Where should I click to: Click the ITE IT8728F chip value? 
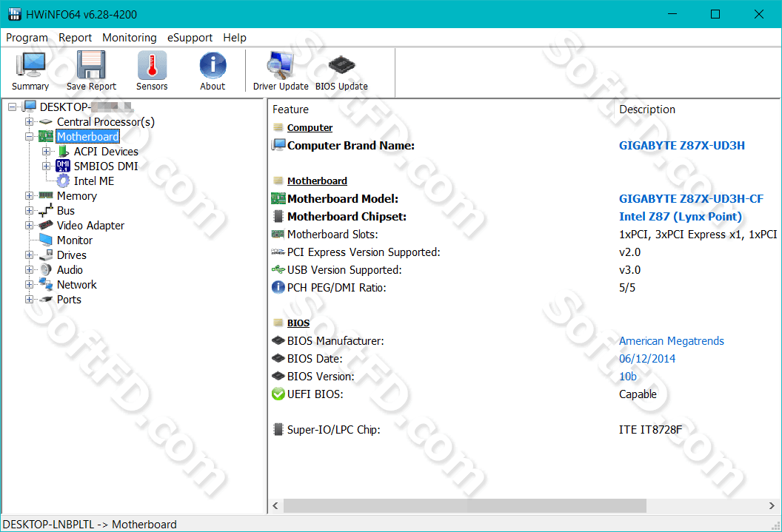(650, 429)
